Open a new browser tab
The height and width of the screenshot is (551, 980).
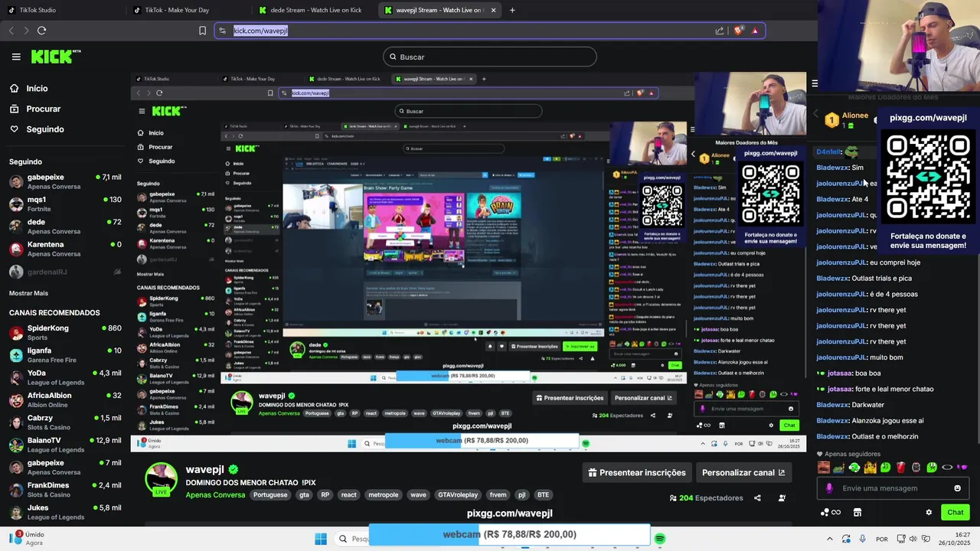(512, 10)
